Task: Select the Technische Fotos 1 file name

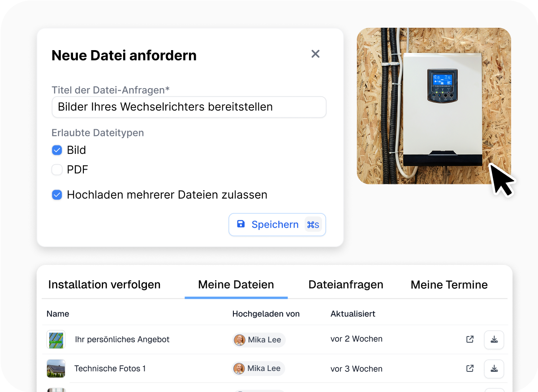Action: pos(110,369)
